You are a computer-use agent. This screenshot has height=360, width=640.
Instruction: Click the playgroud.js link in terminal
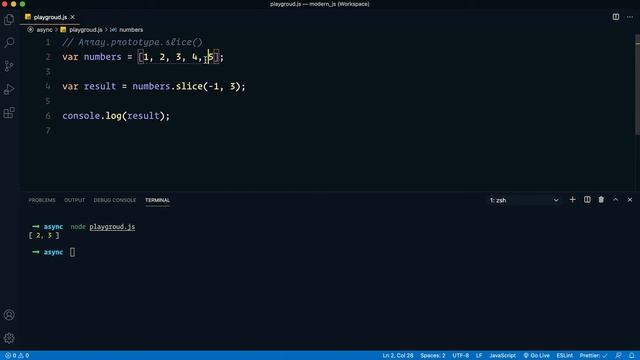click(112, 227)
